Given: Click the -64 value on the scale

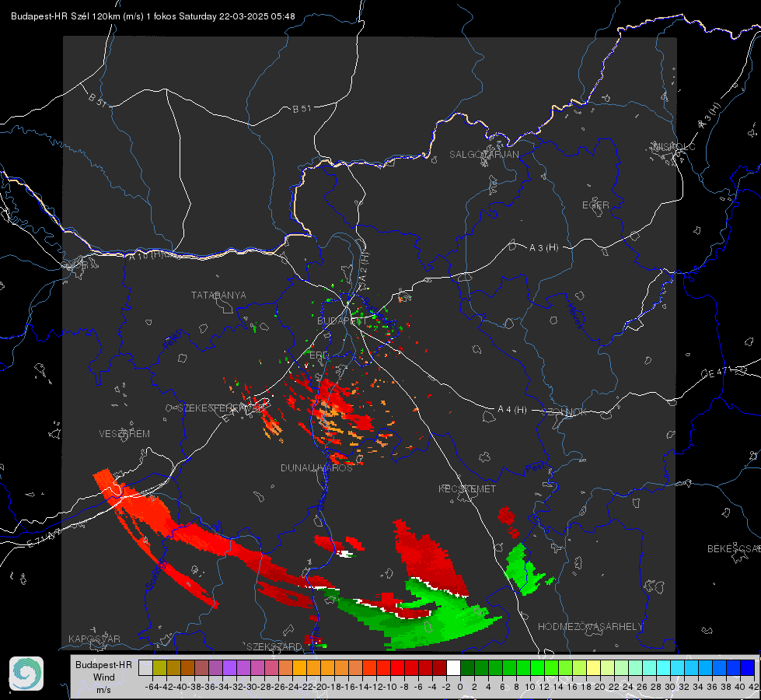Looking at the screenshot, I should click(152, 687).
